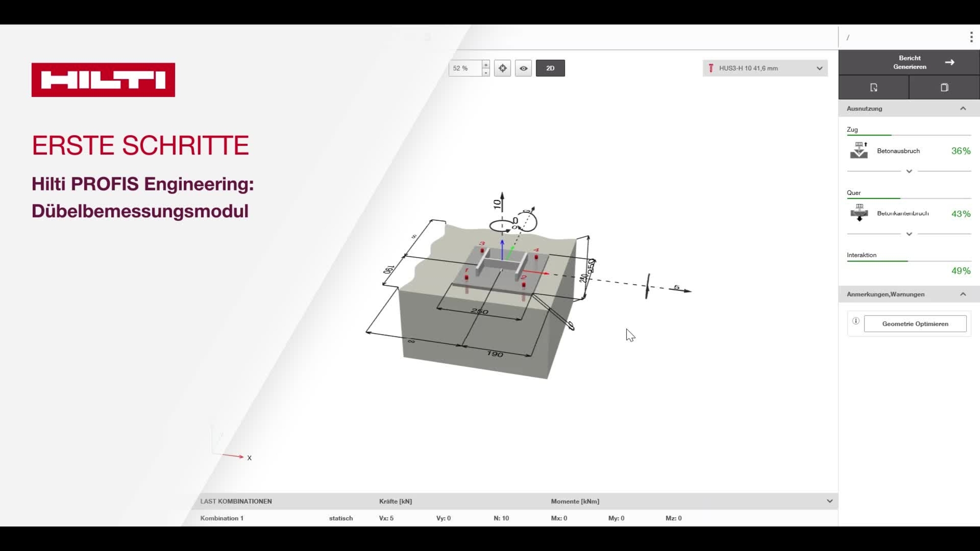Image resolution: width=980 pixels, height=551 pixels.
Task: Collapse the Ausnutzung panel
Action: [x=962, y=108]
